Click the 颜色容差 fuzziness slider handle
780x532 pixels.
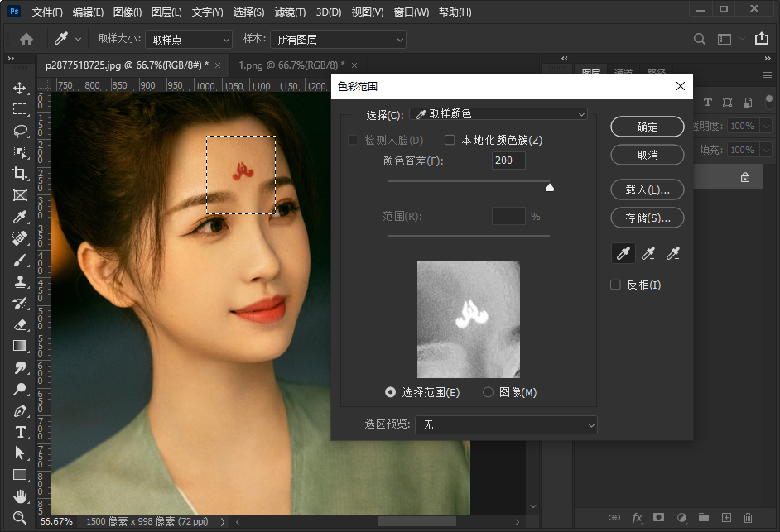pyautogui.click(x=549, y=187)
